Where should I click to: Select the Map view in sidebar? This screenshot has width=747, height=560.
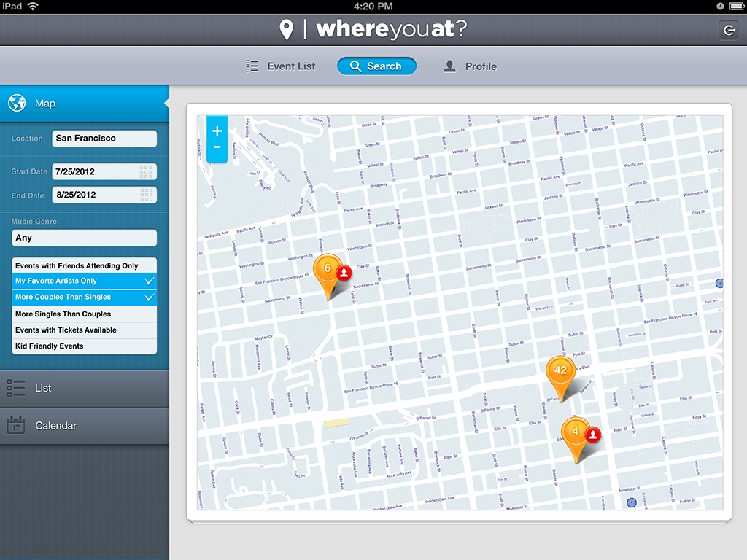[x=85, y=104]
